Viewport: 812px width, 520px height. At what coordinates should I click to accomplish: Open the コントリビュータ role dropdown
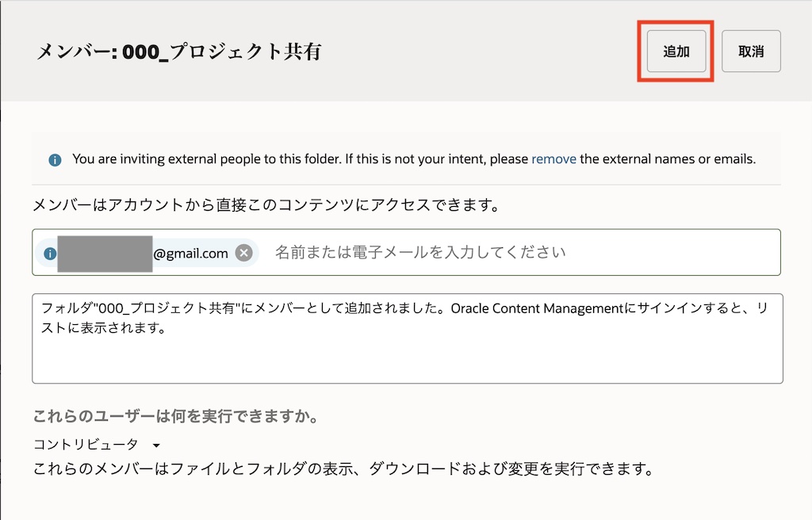tap(86, 445)
